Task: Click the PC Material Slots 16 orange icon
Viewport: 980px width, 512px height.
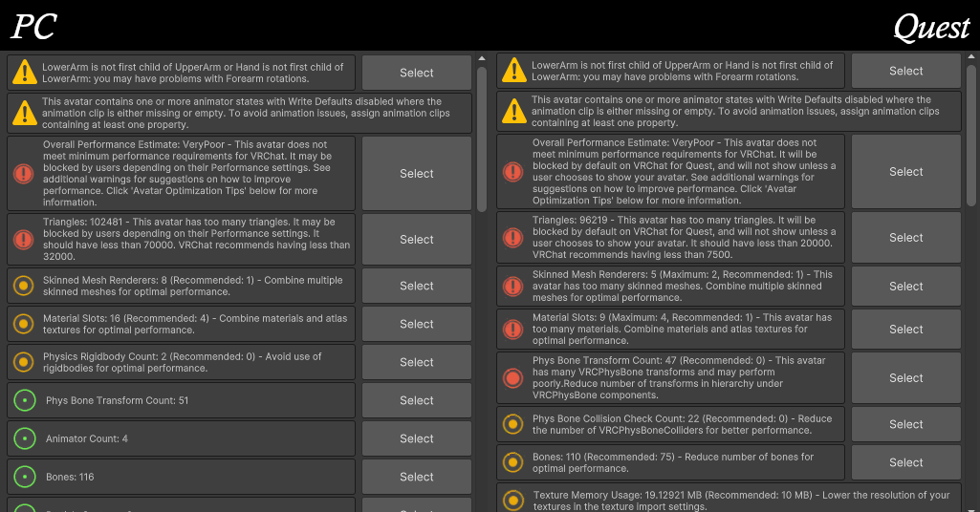Action: click(x=24, y=324)
